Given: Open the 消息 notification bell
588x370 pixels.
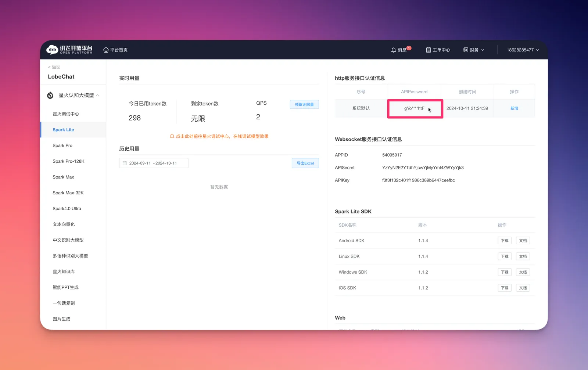Looking at the screenshot, I should click(x=393, y=50).
